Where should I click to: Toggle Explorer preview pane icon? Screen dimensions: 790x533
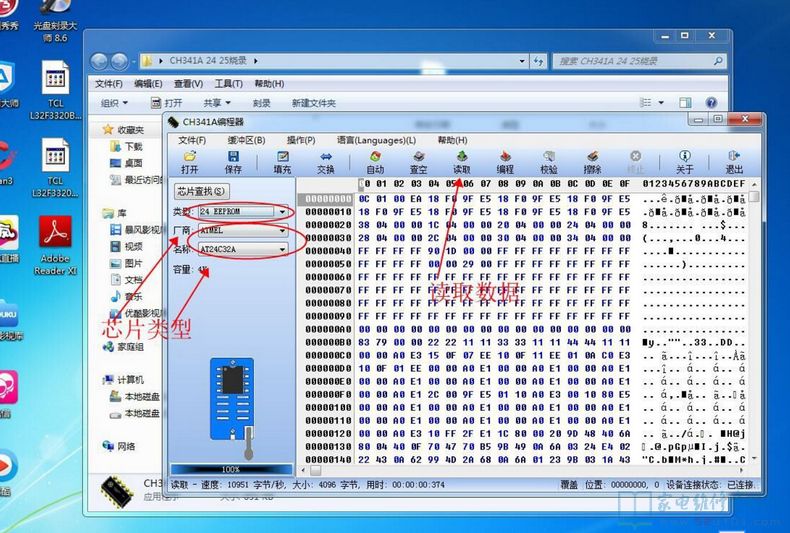pyautogui.click(x=685, y=103)
